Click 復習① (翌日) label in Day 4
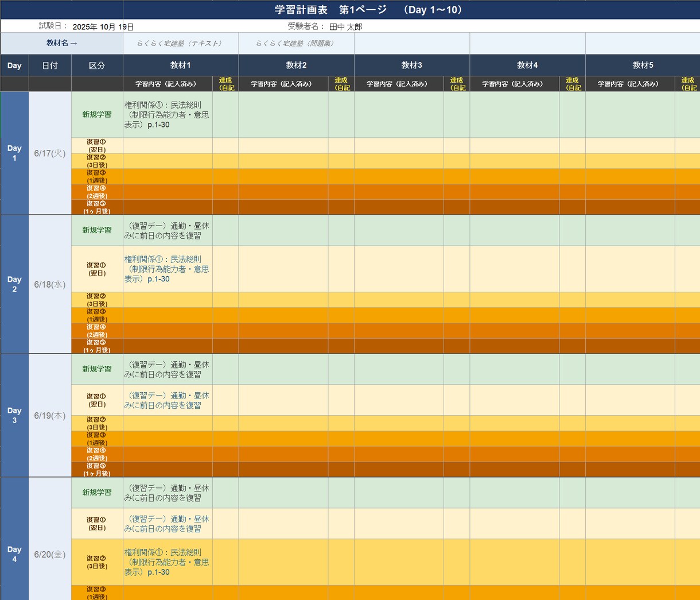 click(x=97, y=524)
